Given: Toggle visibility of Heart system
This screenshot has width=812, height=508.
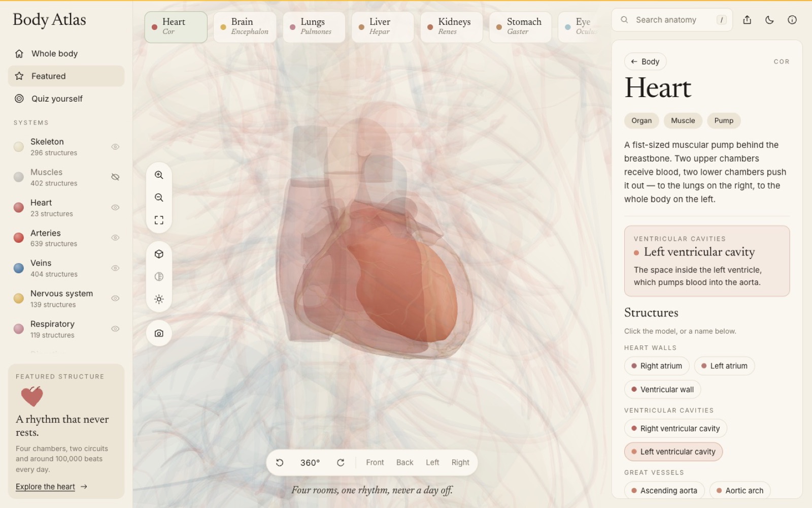Looking at the screenshot, I should 115,207.
